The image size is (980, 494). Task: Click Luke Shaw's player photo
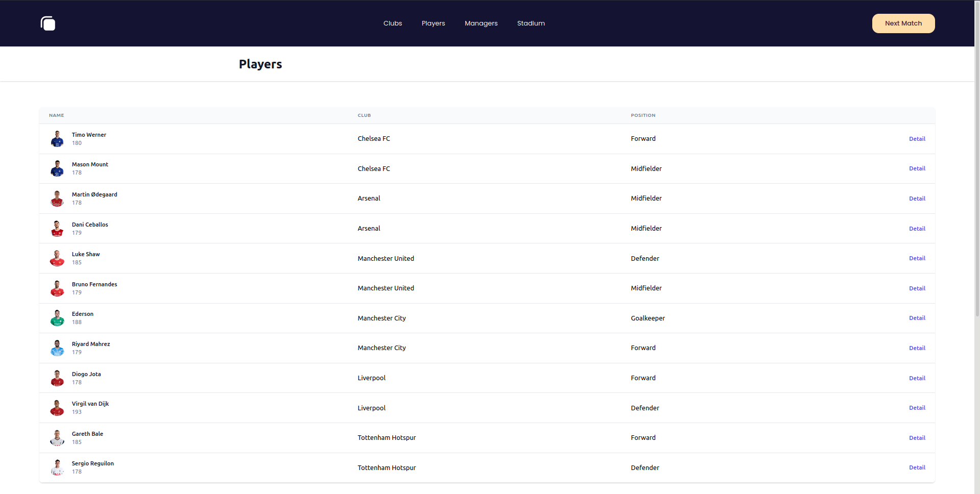click(x=57, y=258)
